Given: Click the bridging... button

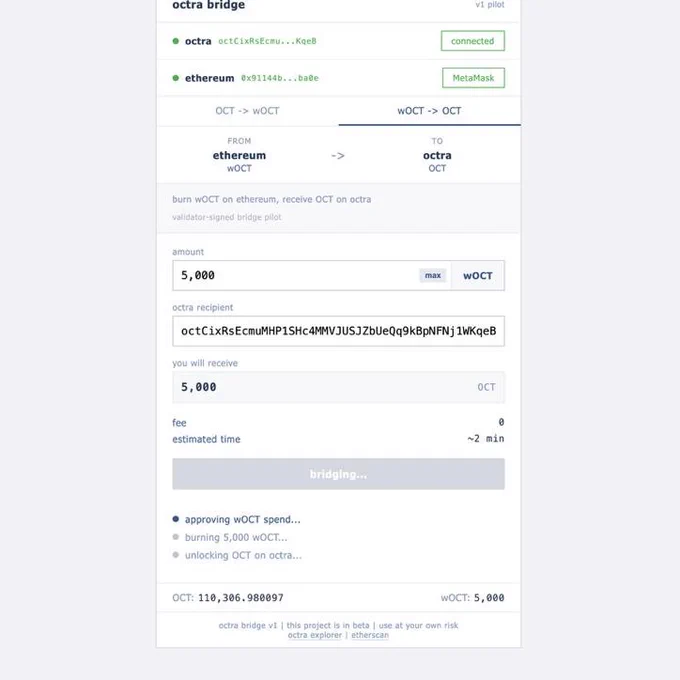Looking at the screenshot, I should (338, 474).
